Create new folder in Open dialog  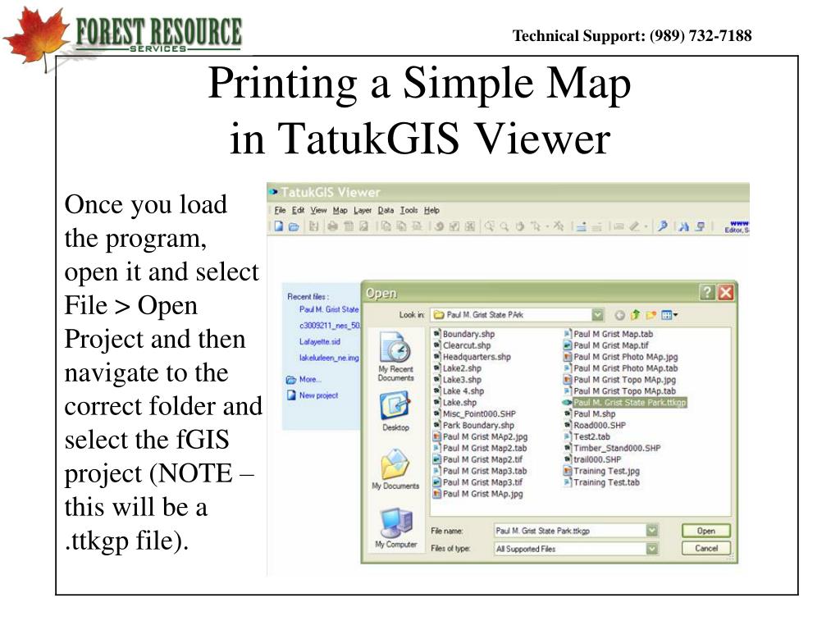[651, 315]
